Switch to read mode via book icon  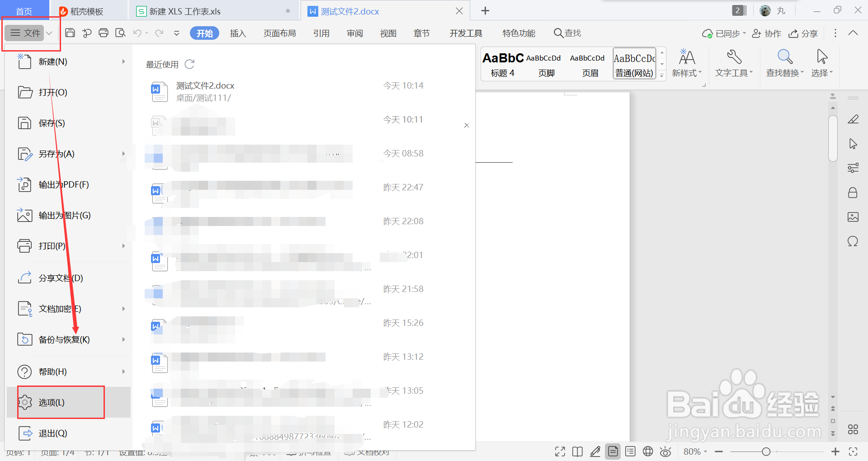pos(577,451)
